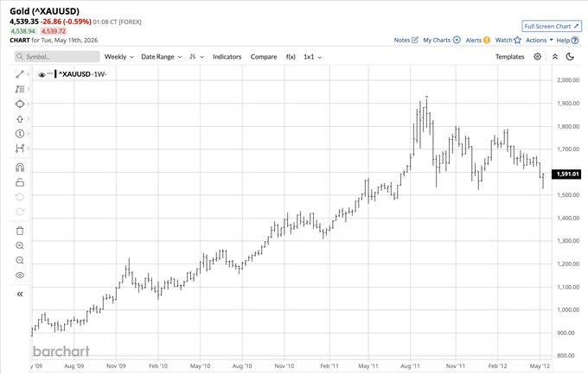Select the arrow marker tool

point(20,119)
